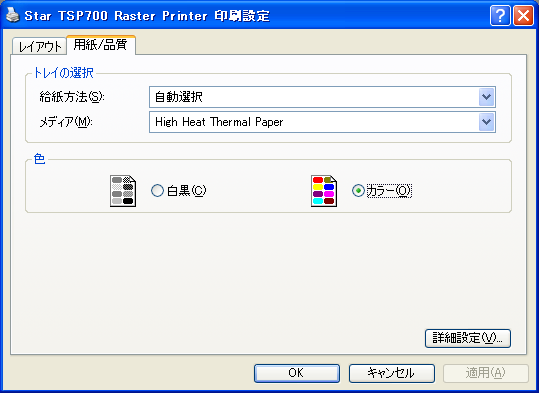This screenshot has height=393, width=539.
Task: Click the grayscale page icon
Action: click(x=123, y=191)
